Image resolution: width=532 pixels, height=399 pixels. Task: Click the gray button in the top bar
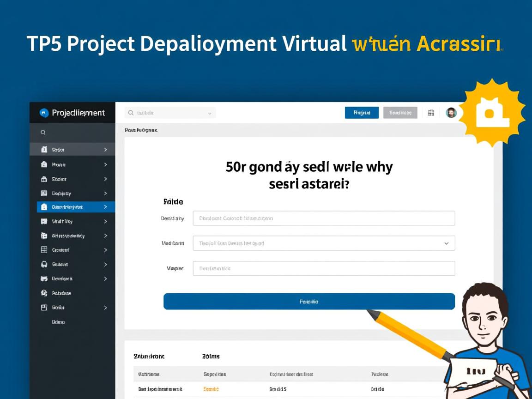pyautogui.click(x=400, y=113)
